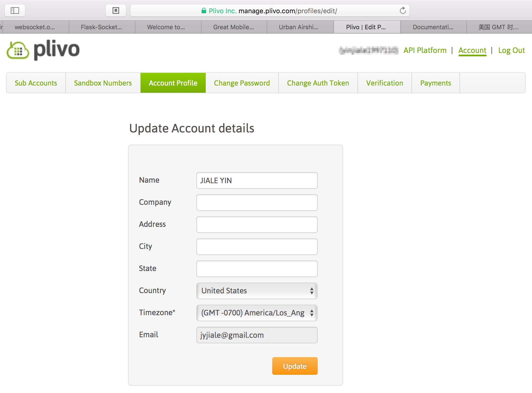
Task: Click the reader view square icon
Action: click(x=116, y=10)
